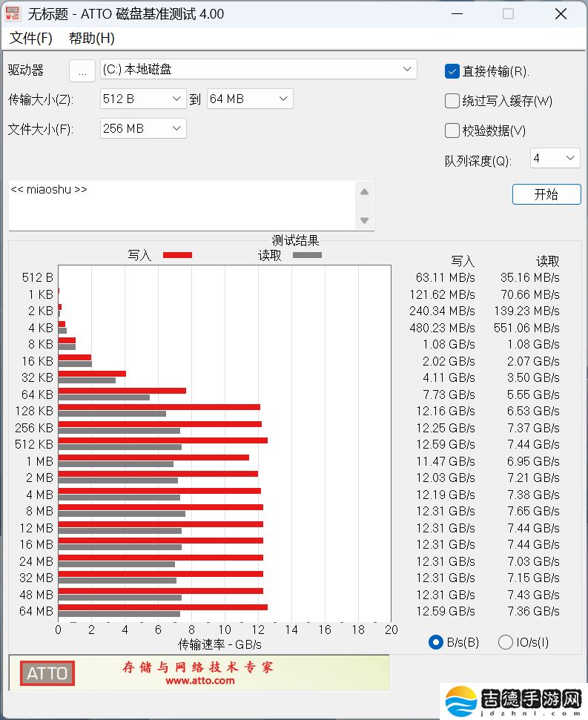Open the queue depth dropdown showing 4
The width and height of the screenshot is (588, 720).
(x=555, y=158)
